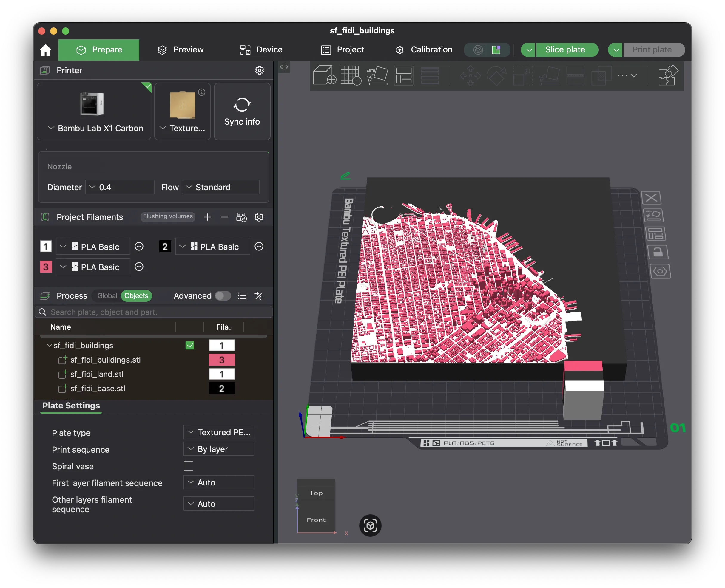The image size is (725, 588).
Task: Edit plate name pencil icon
Action: tap(345, 175)
